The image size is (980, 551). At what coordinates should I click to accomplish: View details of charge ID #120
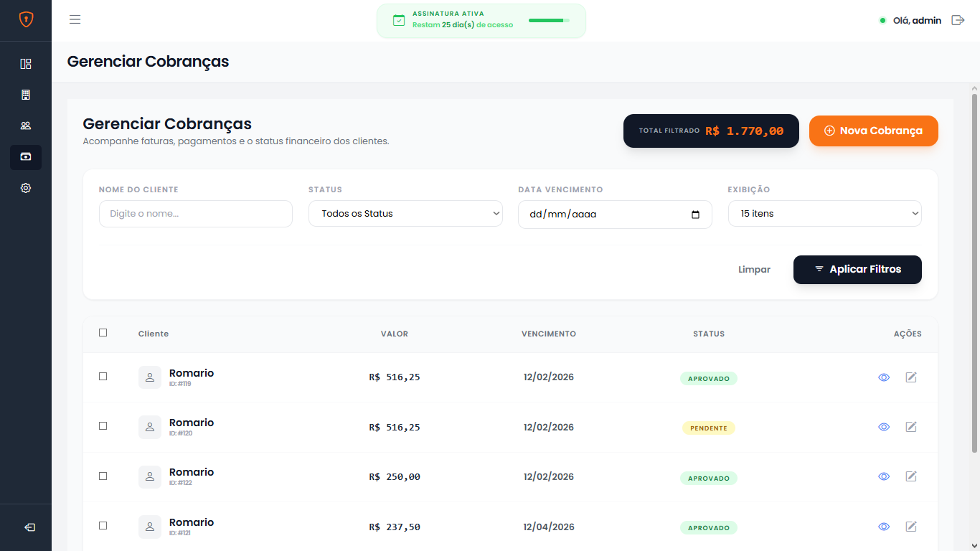tap(884, 427)
